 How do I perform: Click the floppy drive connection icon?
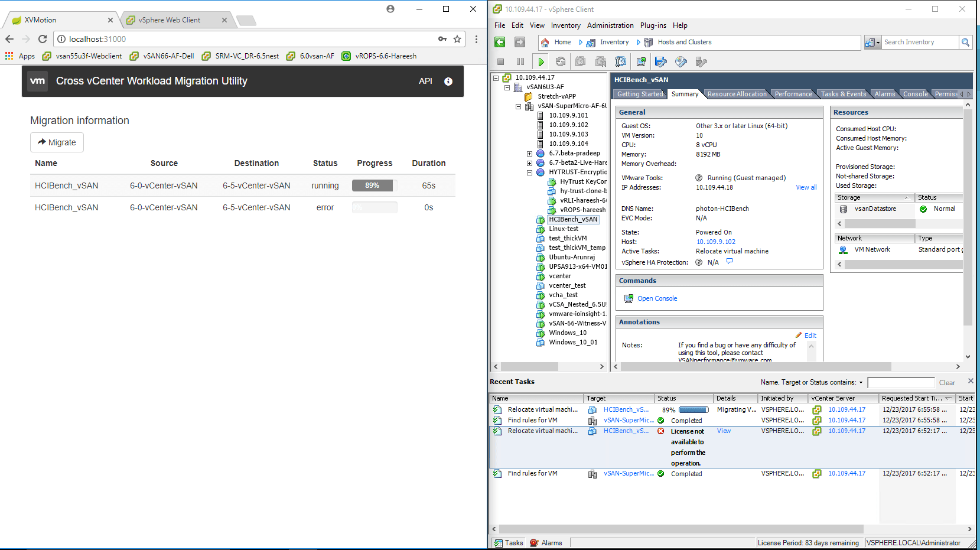(x=661, y=61)
